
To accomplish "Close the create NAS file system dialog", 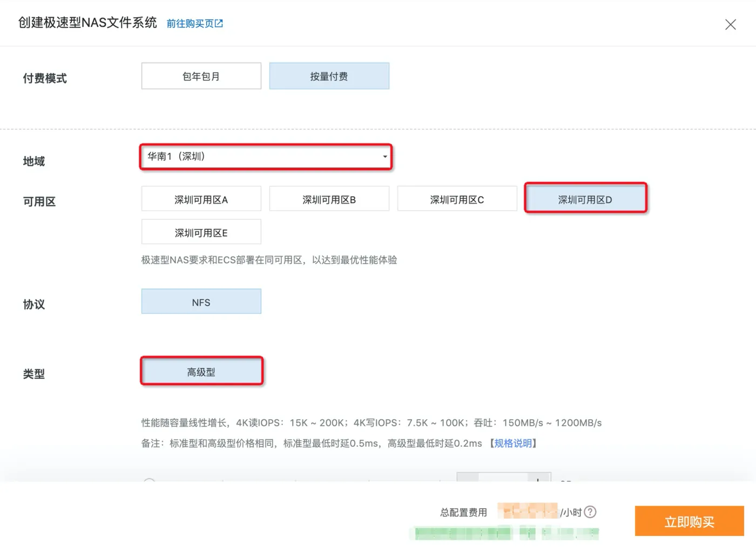I will click(730, 24).
